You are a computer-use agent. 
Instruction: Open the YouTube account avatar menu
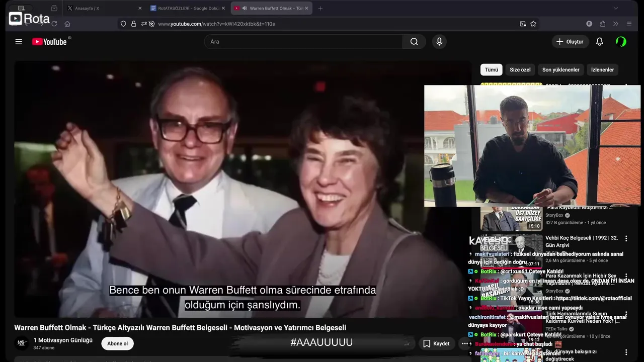click(621, 42)
